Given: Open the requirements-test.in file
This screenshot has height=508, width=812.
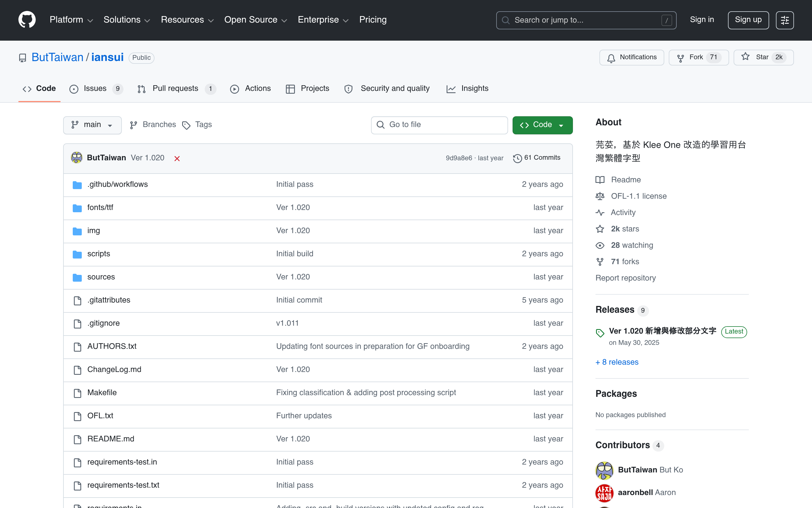Looking at the screenshot, I should pos(122,462).
